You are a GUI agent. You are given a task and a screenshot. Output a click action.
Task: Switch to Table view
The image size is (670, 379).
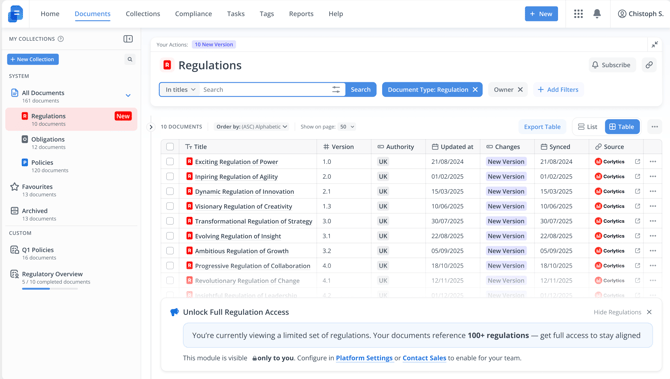[622, 126]
